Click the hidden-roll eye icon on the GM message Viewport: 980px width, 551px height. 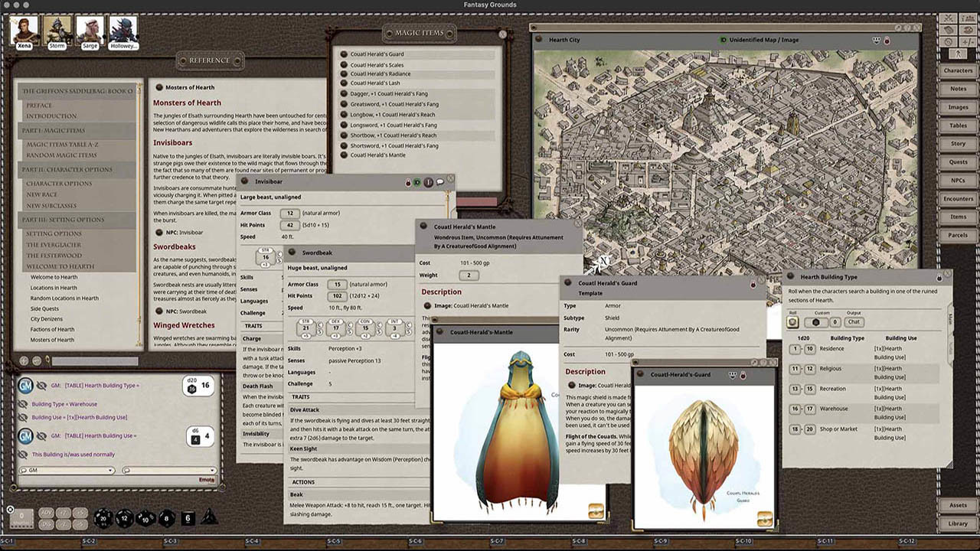(40, 386)
